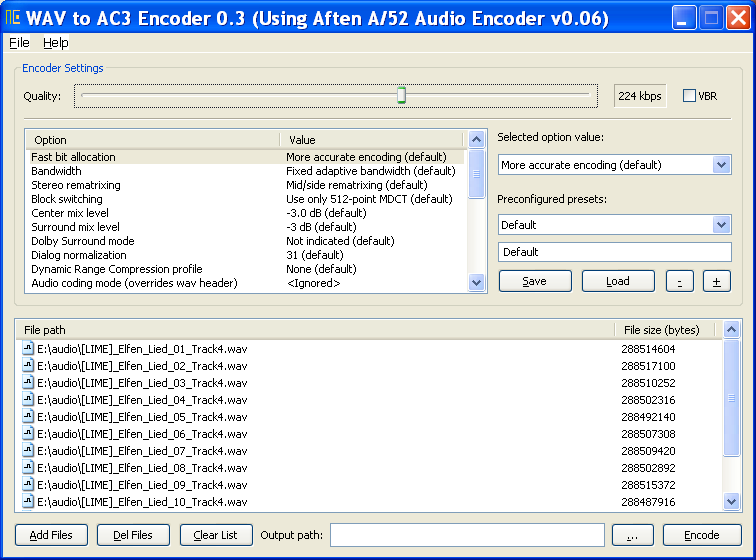Click the Option column header
This screenshot has height=560, width=756.
pyautogui.click(x=152, y=140)
